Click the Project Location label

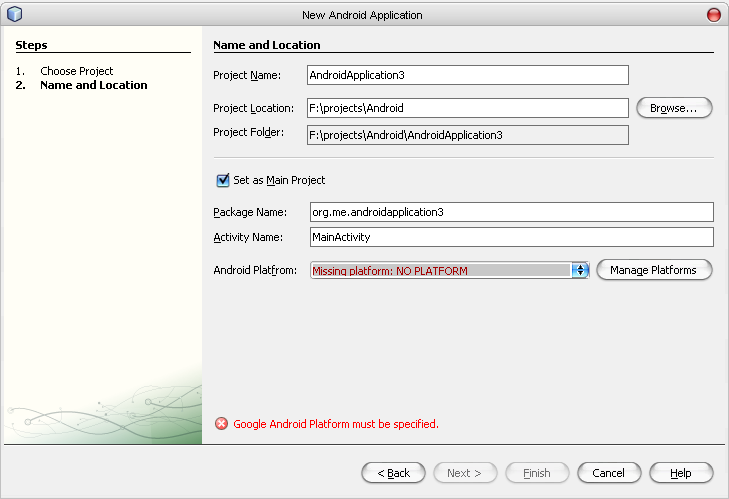coord(253,108)
